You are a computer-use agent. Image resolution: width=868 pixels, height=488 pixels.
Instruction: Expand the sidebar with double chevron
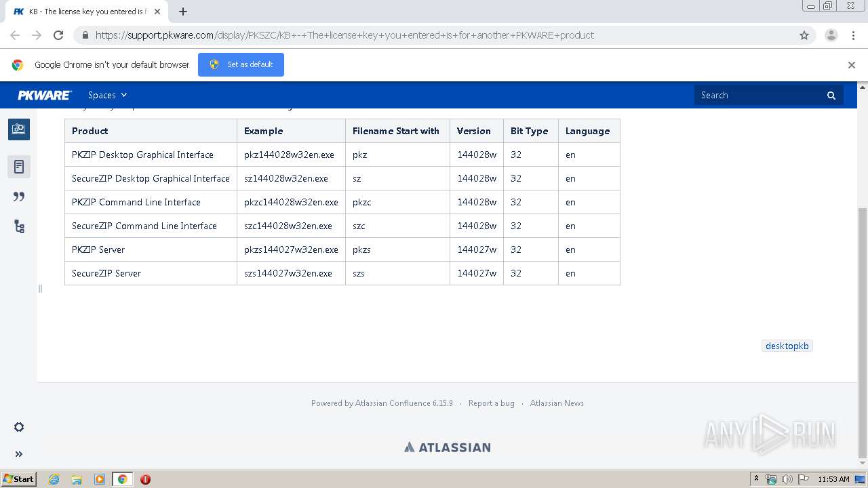[19, 454]
